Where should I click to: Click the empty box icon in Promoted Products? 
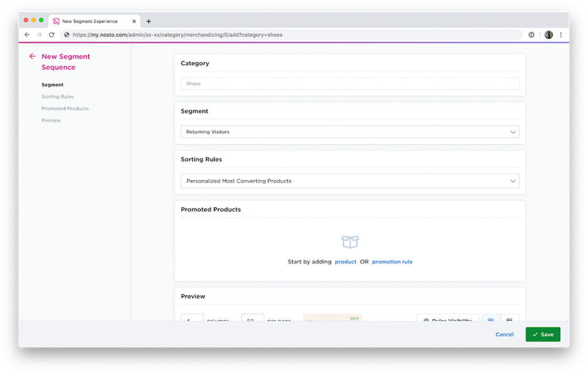pos(350,242)
